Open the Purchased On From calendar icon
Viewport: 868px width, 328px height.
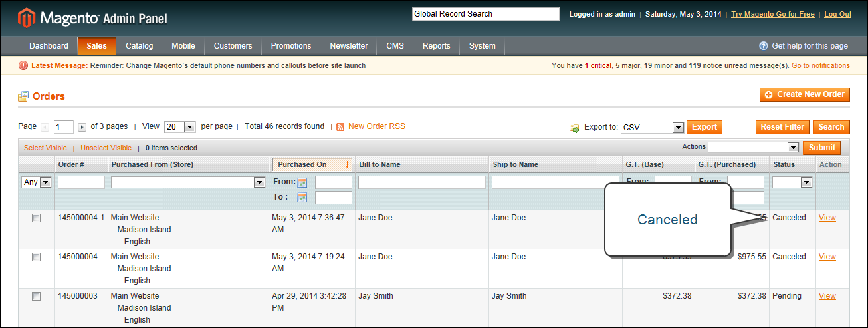point(302,182)
